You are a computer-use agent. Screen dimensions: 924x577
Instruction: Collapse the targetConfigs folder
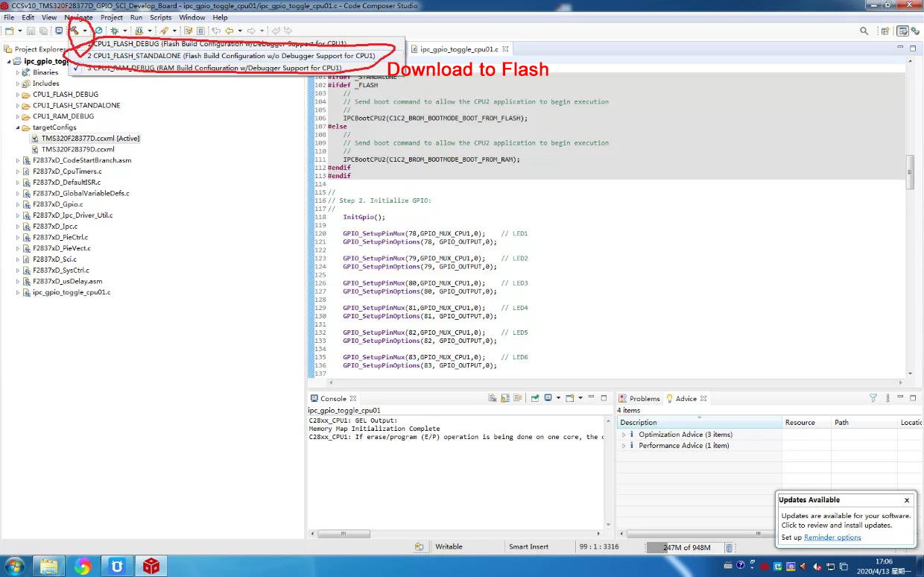click(x=18, y=127)
